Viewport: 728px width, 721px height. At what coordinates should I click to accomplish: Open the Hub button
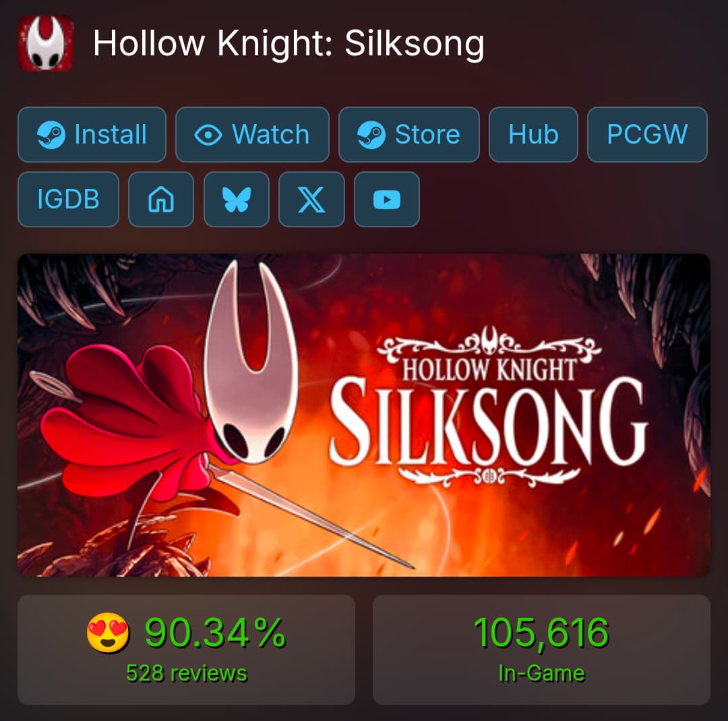pyautogui.click(x=533, y=135)
